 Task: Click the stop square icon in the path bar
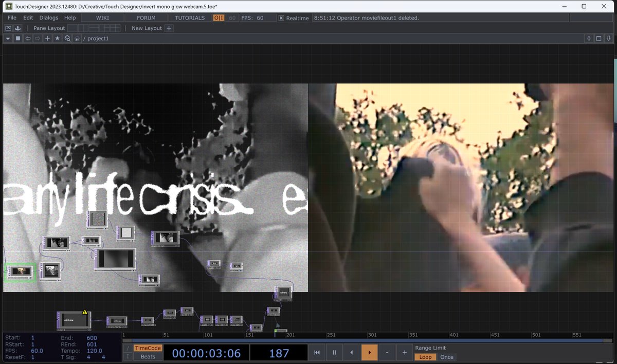(19, 38)
